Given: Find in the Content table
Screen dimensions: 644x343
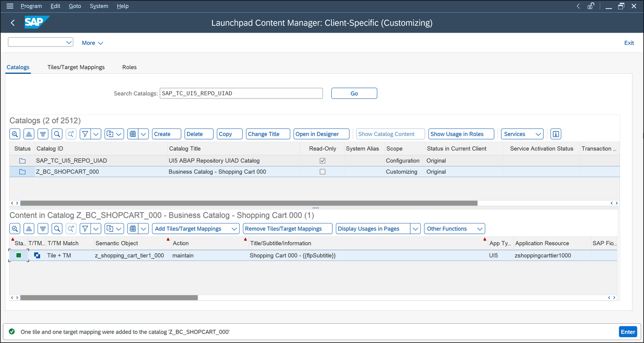Looking at the screenshot, I should (57, 229).
